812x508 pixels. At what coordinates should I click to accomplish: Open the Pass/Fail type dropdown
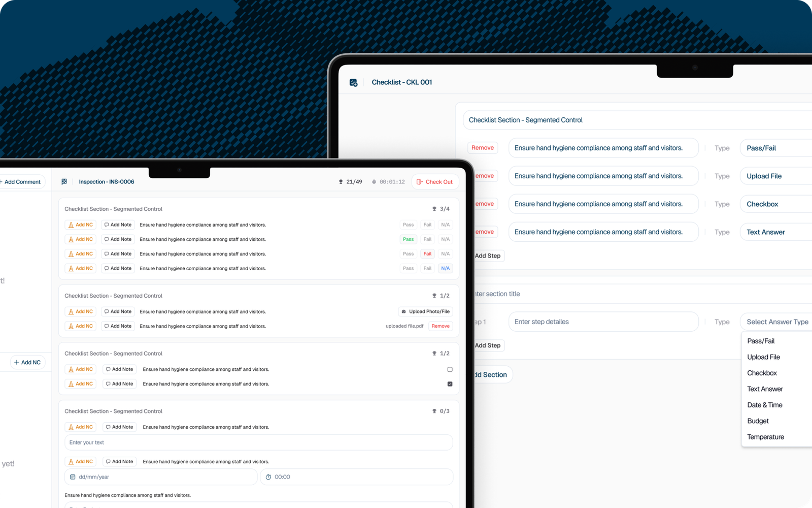pos(776,148)
